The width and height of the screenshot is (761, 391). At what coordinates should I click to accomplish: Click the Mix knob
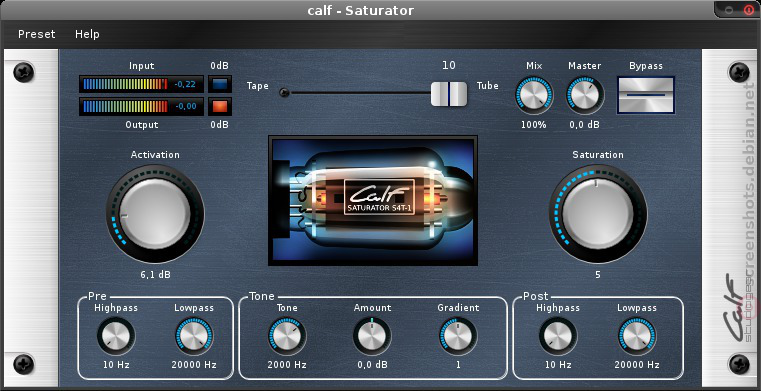534,95
